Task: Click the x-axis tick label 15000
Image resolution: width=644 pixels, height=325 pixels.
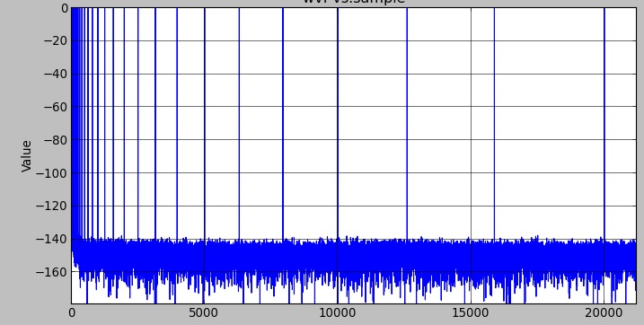Action: (x=471, y=313)
